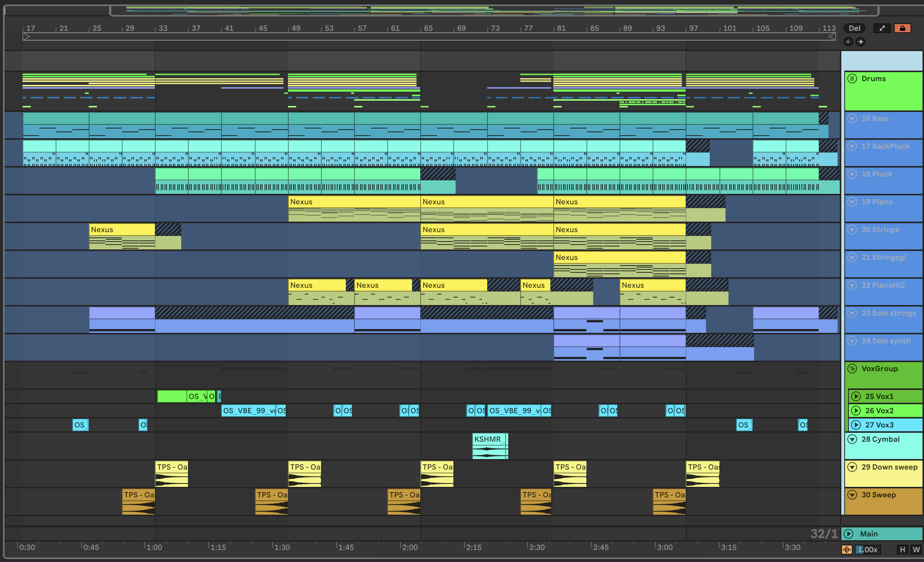924x562 pixels.
Task: Click 1:00 on the time ruler
Action: point(154,547)
